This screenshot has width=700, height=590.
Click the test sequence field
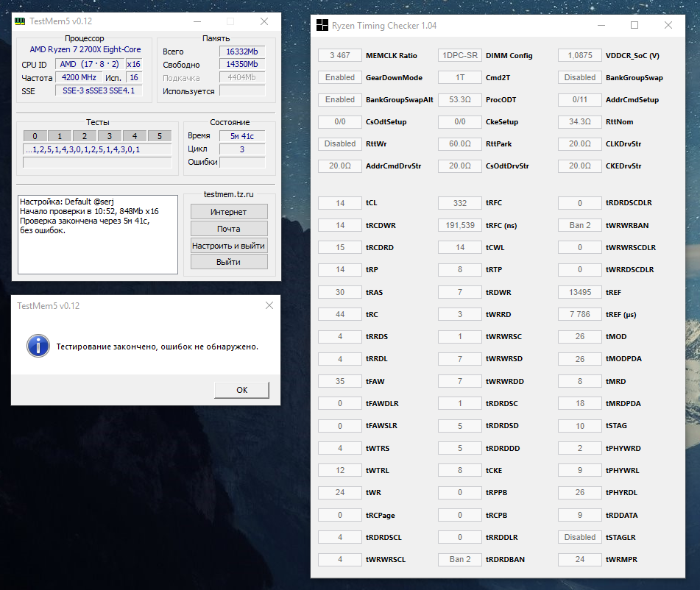[97, 149]
